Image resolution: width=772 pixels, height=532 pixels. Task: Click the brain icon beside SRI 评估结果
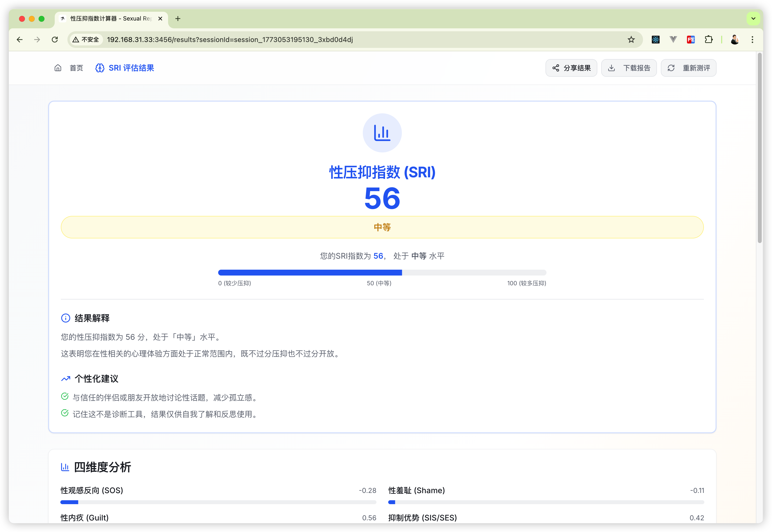click(x=100, y=68)
